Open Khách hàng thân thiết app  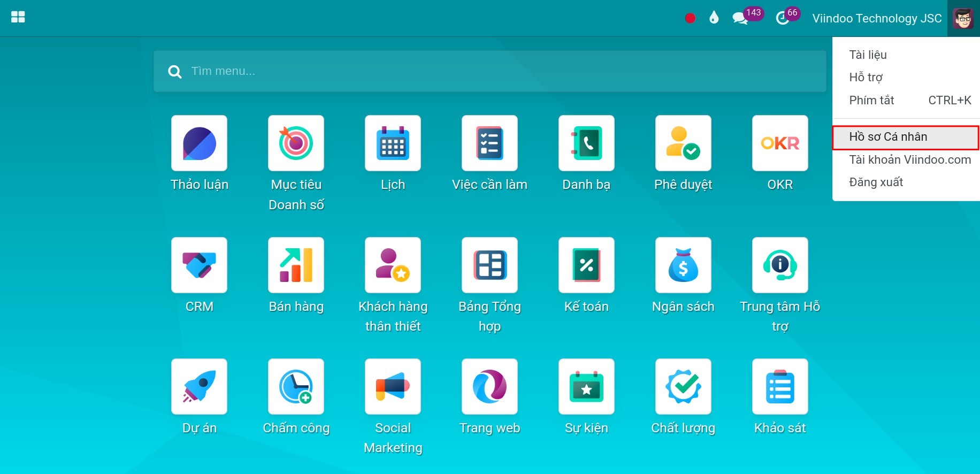click(x=393, y=265)
